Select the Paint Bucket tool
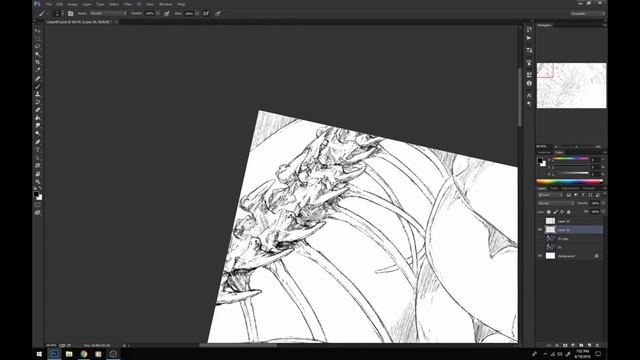The height and width of the screenshot is (360, 640). click(38, 118)
